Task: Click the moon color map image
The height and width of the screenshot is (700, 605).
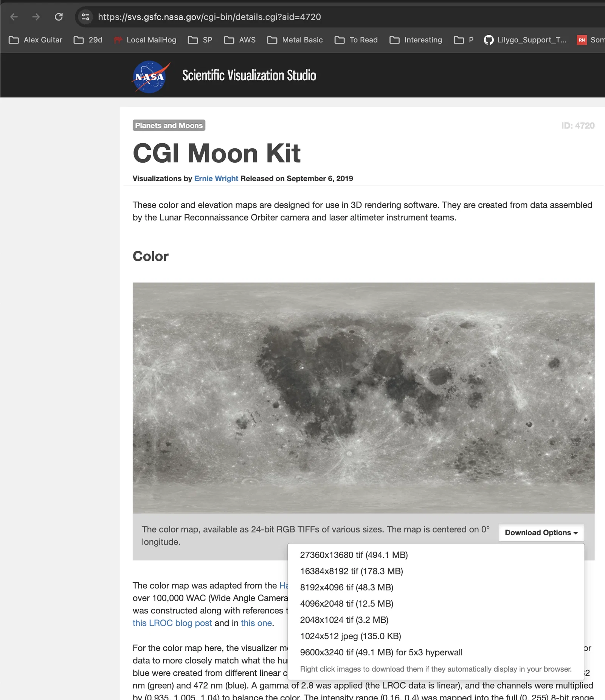Action: click(363, 398)
